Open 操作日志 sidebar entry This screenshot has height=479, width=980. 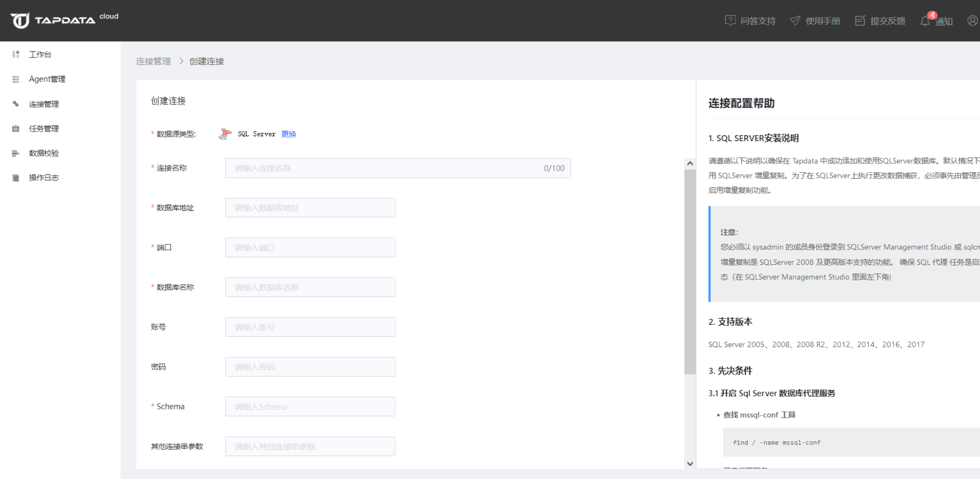point(44,178)
